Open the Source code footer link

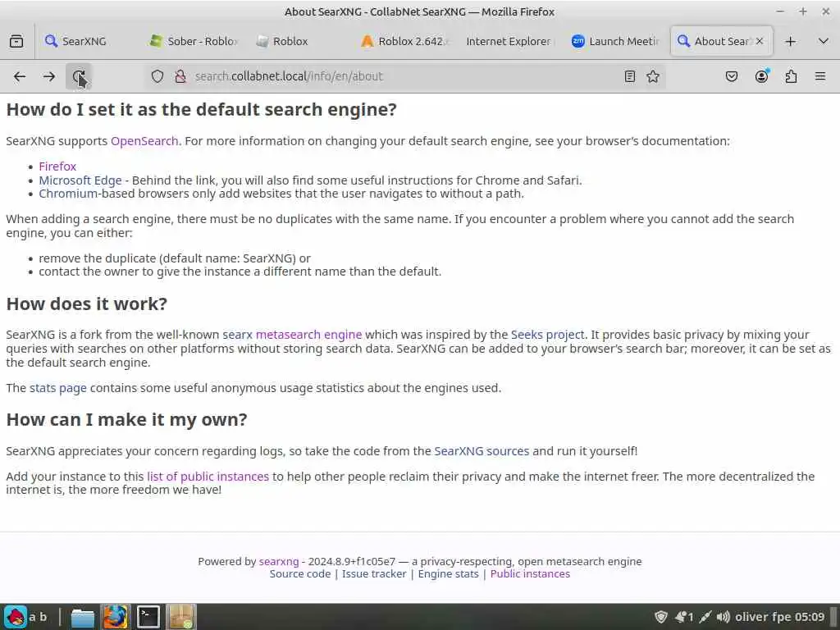[x=300, y=573]
